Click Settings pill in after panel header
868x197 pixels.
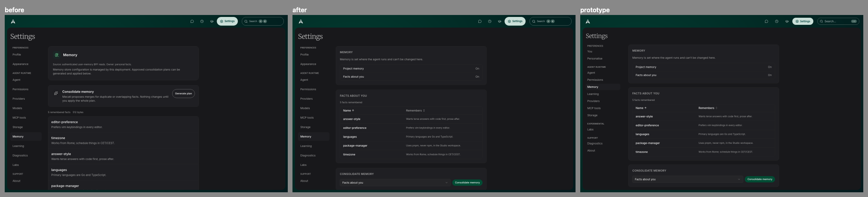515,21
